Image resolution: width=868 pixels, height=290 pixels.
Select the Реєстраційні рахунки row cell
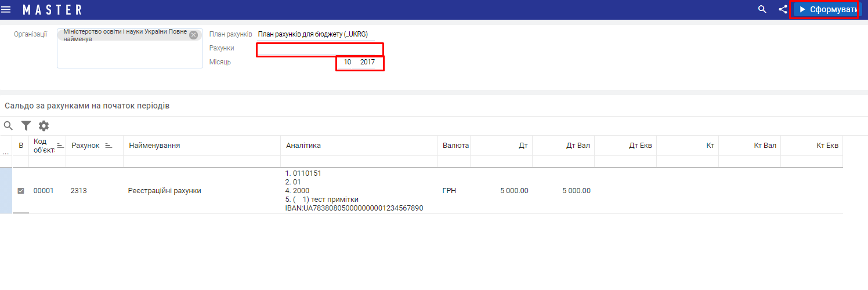164,191
